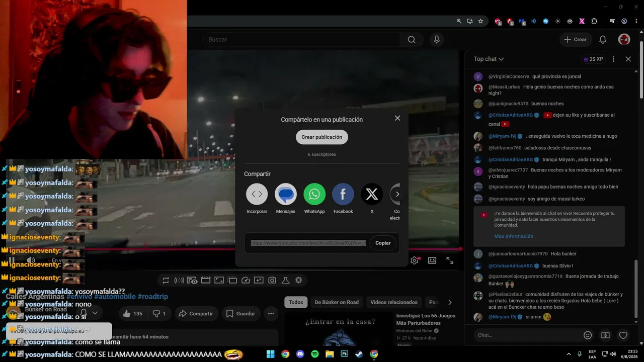Open the chat emoji picker
The width and height of the screenshot is (644, 362).
[x=588, y=335]
